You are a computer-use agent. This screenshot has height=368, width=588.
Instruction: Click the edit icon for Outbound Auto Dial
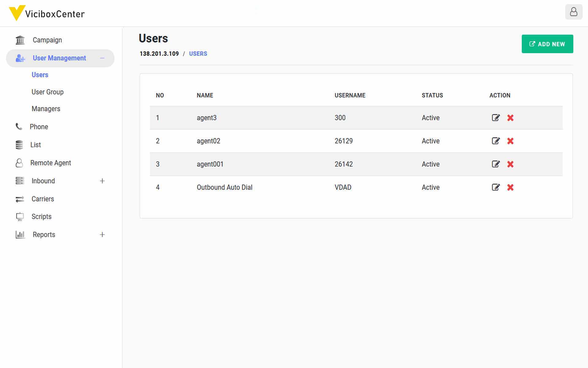(x=496, y=187)
